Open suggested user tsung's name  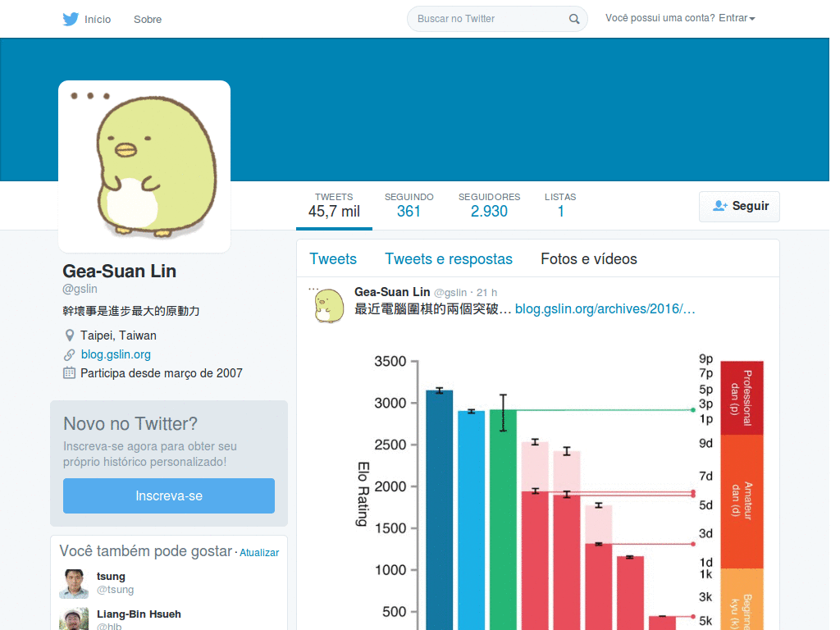[x=111, y=577]
